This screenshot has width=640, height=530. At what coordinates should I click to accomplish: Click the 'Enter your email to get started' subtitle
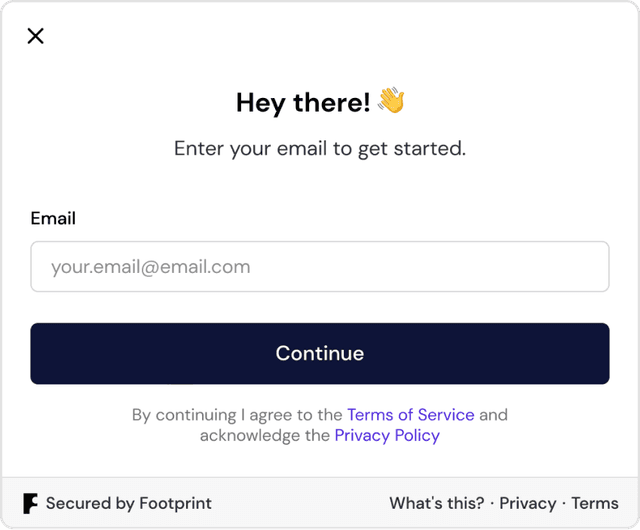pyautogui.click(x=320, y=148)
